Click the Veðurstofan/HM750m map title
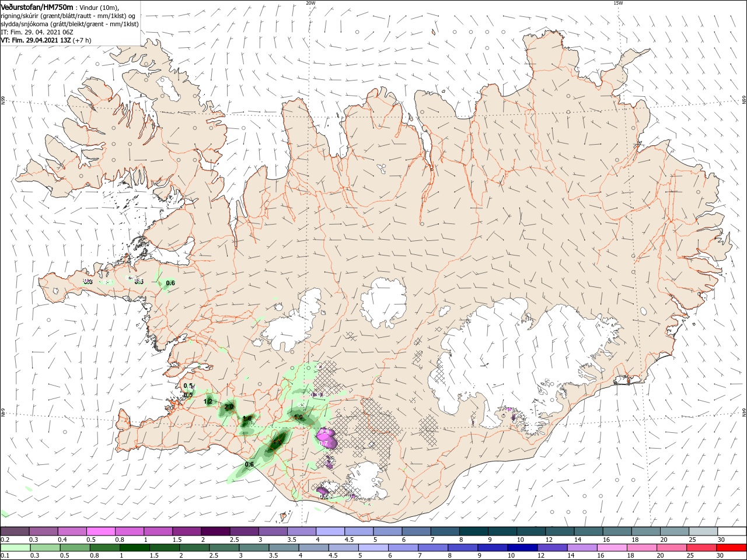The image size is (747, 560). 37,6
